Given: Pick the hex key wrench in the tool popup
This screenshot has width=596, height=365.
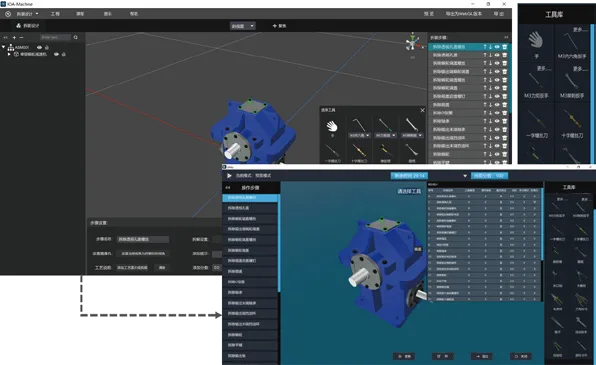Looking at the screenshot, I should 359,125.
